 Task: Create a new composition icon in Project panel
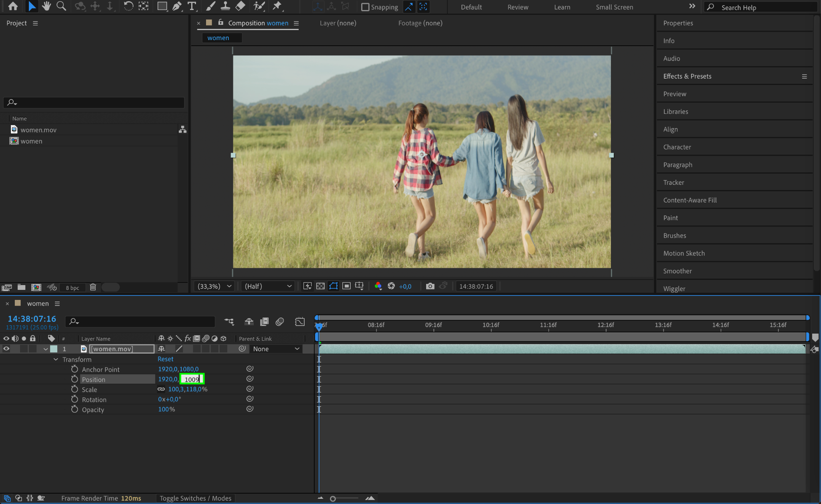(36, 287)
